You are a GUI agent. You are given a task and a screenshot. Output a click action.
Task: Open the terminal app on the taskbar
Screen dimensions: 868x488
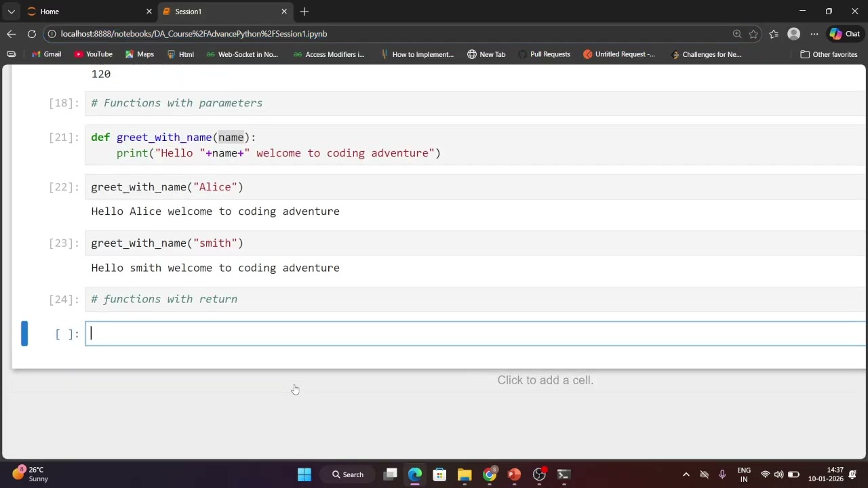564,474
